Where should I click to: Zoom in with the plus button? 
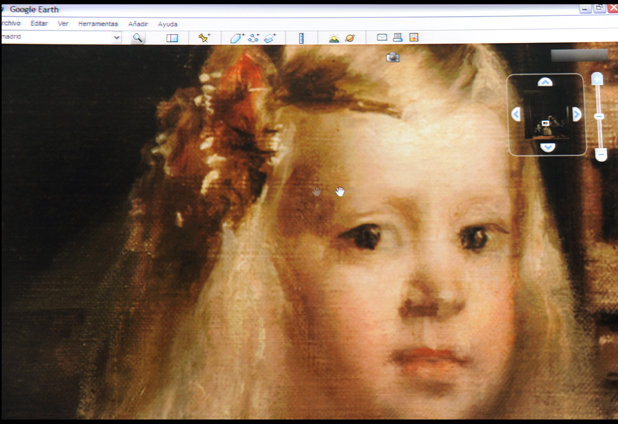click(x=598, y=78)
